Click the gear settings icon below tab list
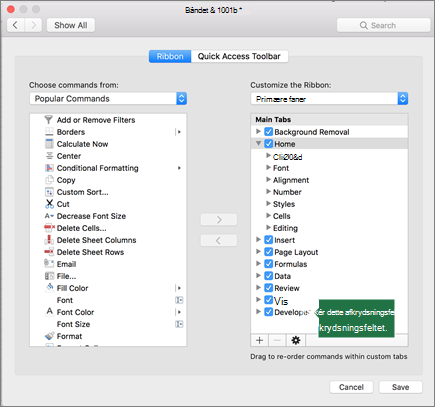This screenshot has height=407, width=435. click(296, 340)
